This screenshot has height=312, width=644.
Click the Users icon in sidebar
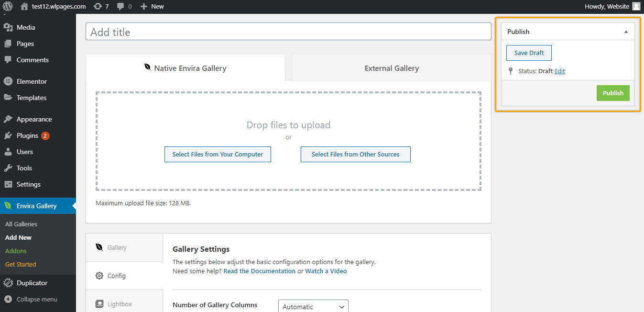pos(8,152)
